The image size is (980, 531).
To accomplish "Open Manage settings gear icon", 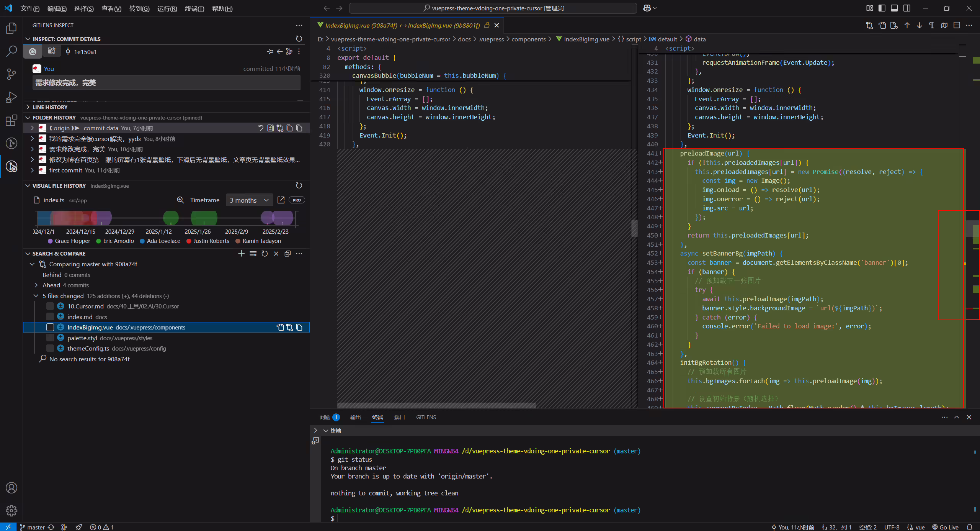I will click(11, 510).
